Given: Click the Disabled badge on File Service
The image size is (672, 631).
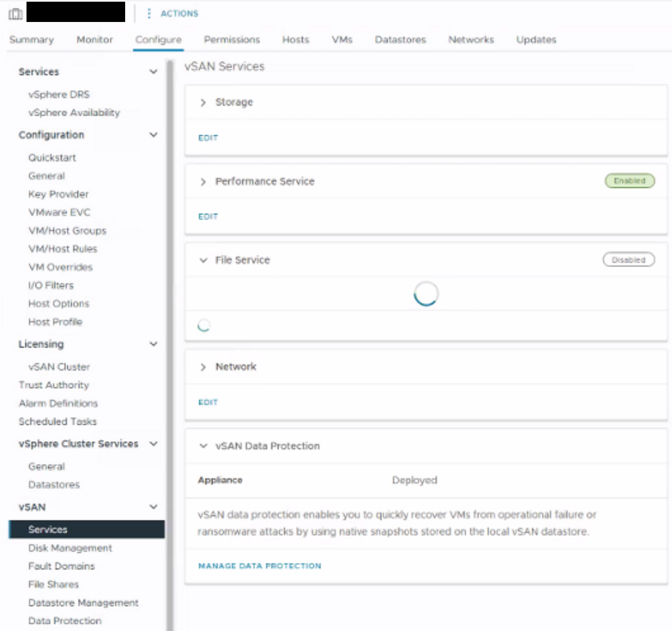Looking at the screenshot, I should (628, 260).
